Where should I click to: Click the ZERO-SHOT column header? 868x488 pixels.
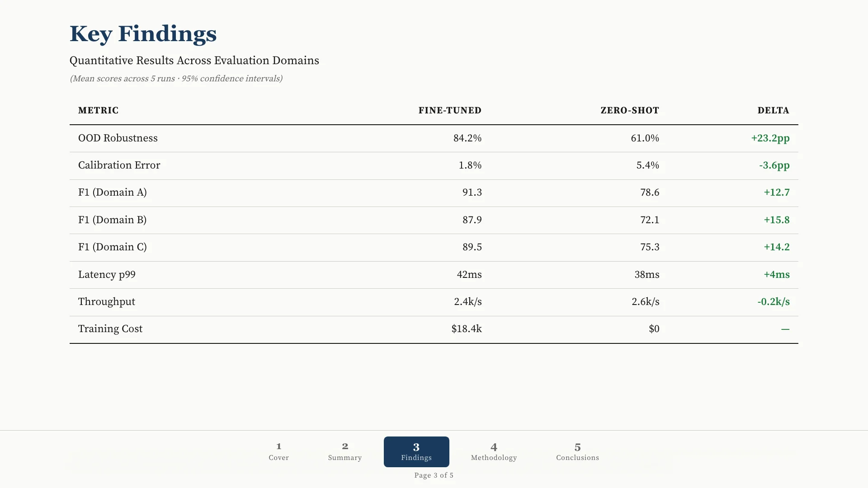pyautogui.click(x=630, y=111)
